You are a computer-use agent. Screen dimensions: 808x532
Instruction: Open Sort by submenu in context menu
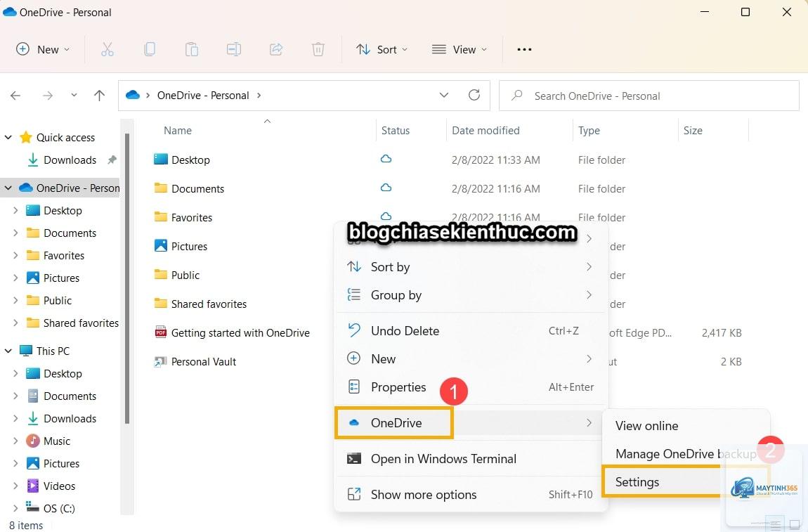point(471,267)
